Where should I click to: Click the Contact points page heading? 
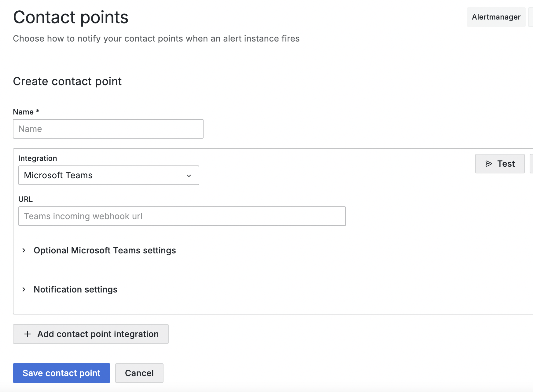(71, 17)
